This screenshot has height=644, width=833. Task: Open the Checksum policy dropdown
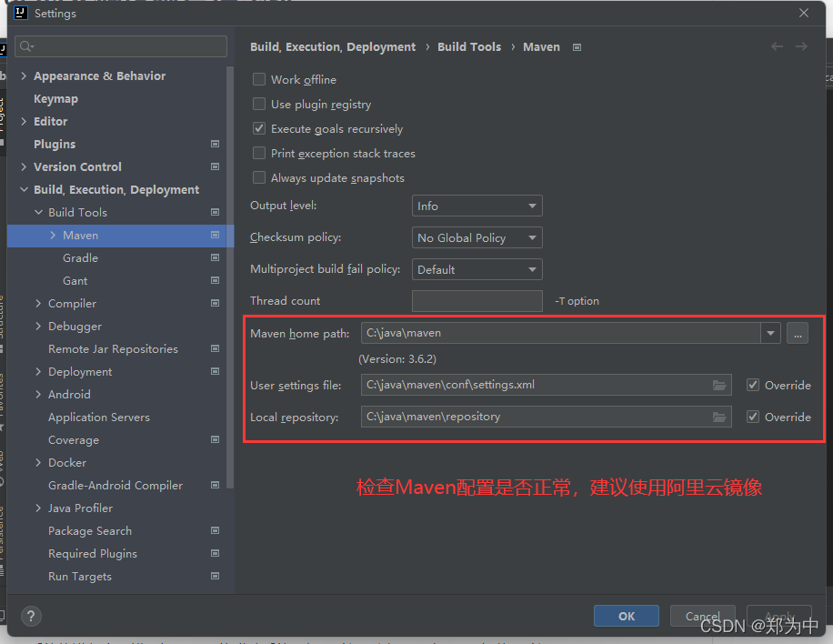[477, 237]
